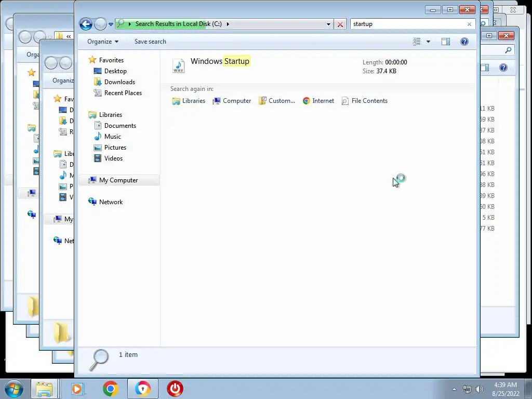The height and width of the screenshot is (399, 532).
Task: Click Size: 37.4 KB detail text
Action: pos(379,71)
